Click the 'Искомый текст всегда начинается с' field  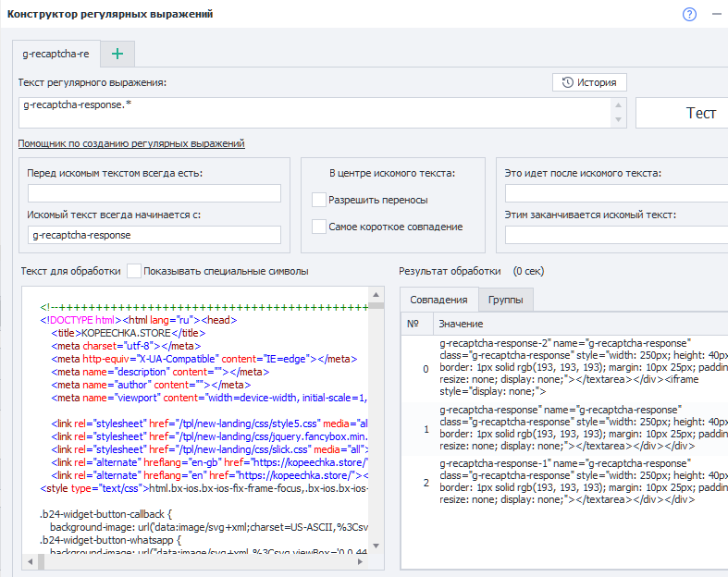tap(154, 235)
